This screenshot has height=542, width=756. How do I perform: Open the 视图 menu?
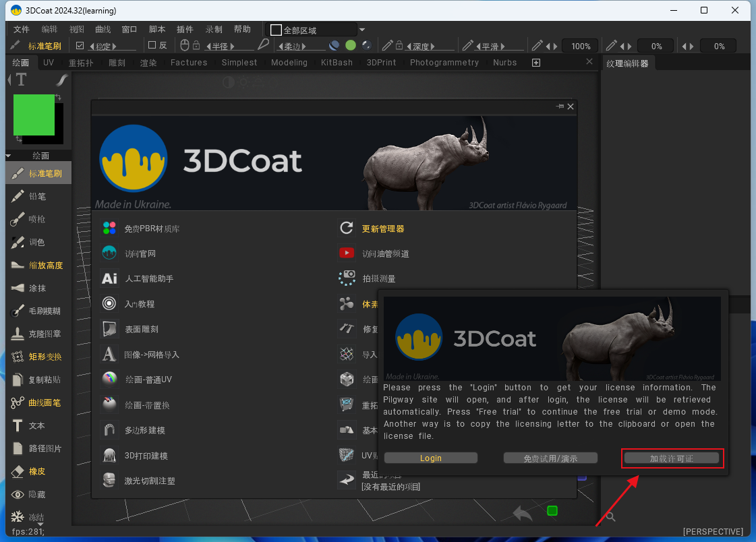point(77,30)
